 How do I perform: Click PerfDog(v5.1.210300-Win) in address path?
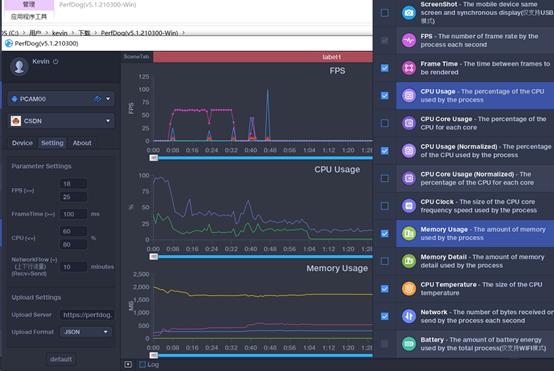point(139,33)
